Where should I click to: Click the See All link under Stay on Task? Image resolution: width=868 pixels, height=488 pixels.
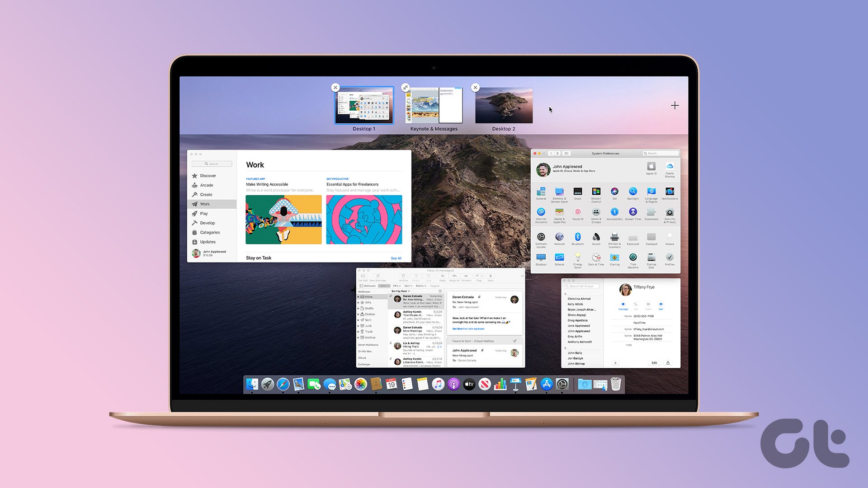pyautogui.click(x=396, y=258)
